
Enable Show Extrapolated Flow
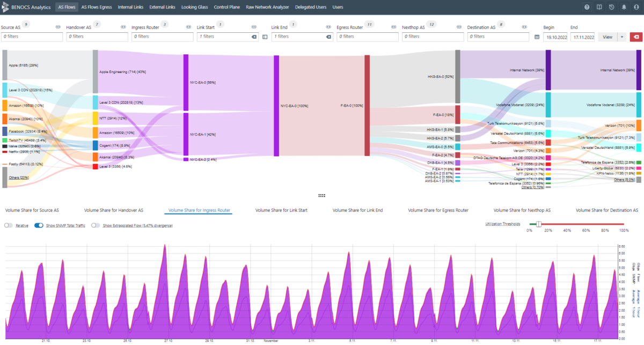[x=95, y=225]
